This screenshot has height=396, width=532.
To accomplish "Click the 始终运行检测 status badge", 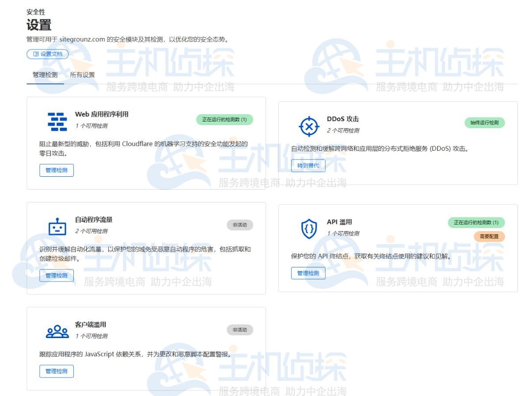I will click(x=484, y=122).
